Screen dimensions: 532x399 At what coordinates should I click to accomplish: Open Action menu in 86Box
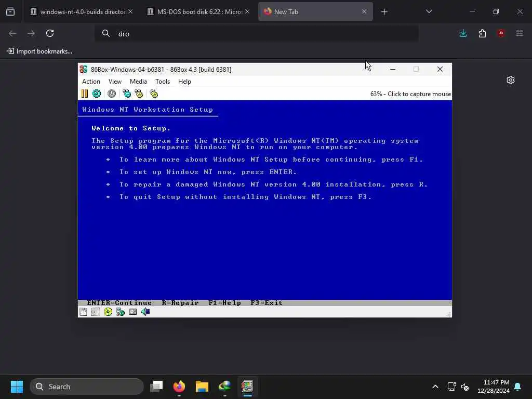click(91, 82)
